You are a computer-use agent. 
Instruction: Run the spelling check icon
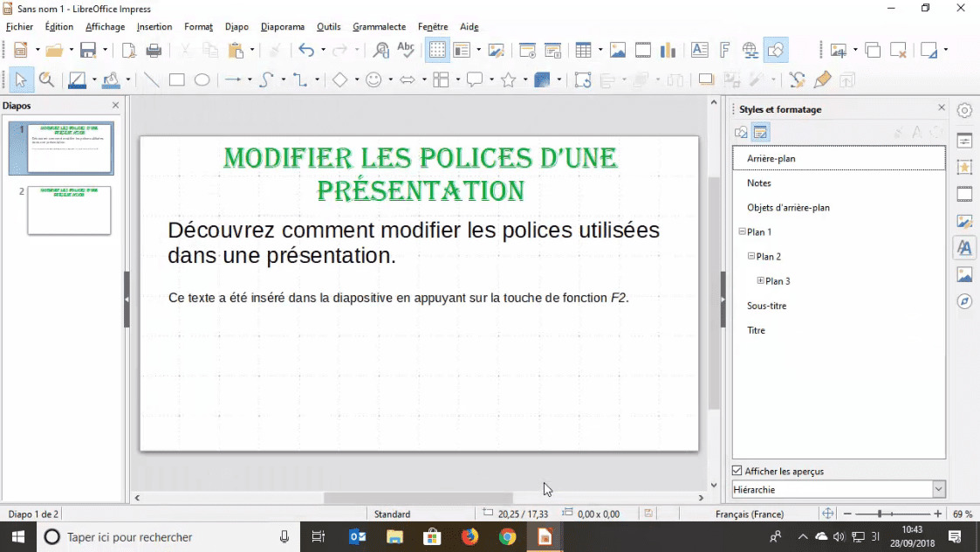coord(406,50)
